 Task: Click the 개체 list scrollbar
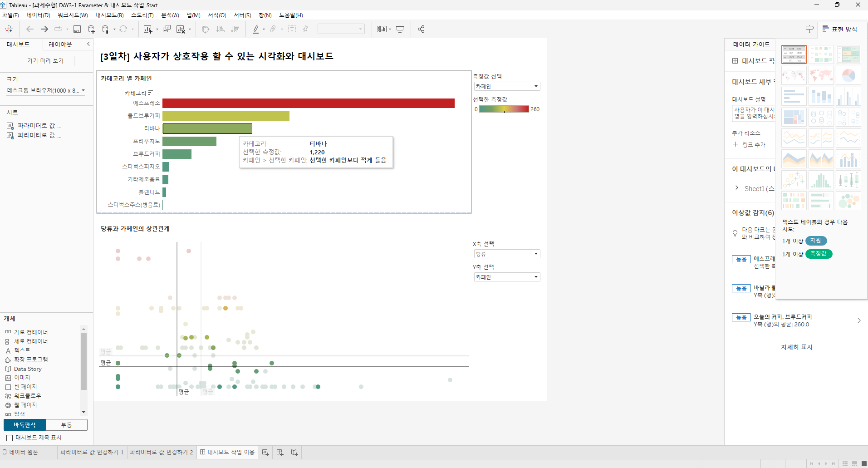pos(83,361)
